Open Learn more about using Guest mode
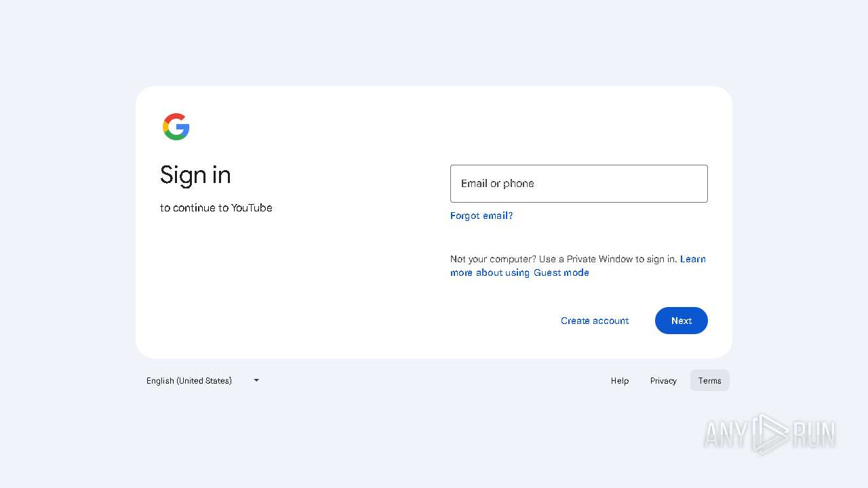Screen dimensions: 868x488 (519, 272)
